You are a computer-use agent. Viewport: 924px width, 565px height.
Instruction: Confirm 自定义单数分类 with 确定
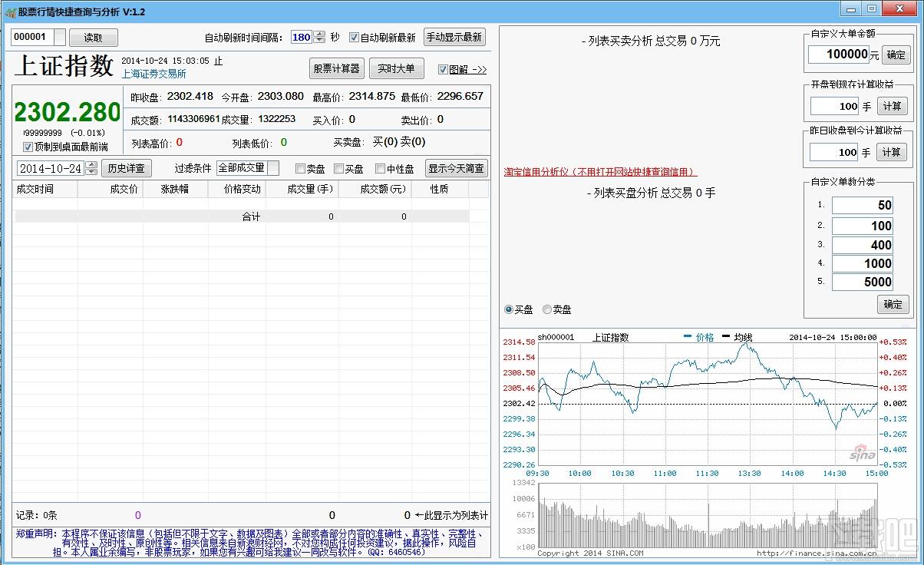tap(893, 304)
